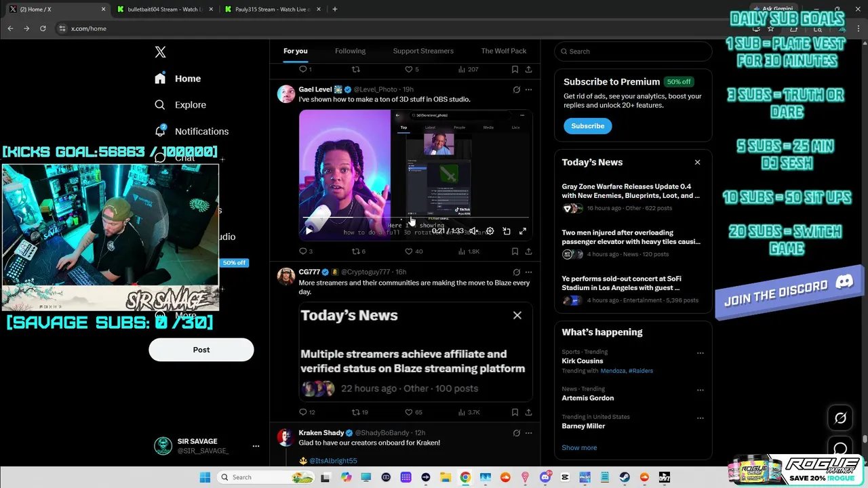Click the @ItsAlbright55 mention link
Viewport: 868px width, 488px height.
coord(333,461)
